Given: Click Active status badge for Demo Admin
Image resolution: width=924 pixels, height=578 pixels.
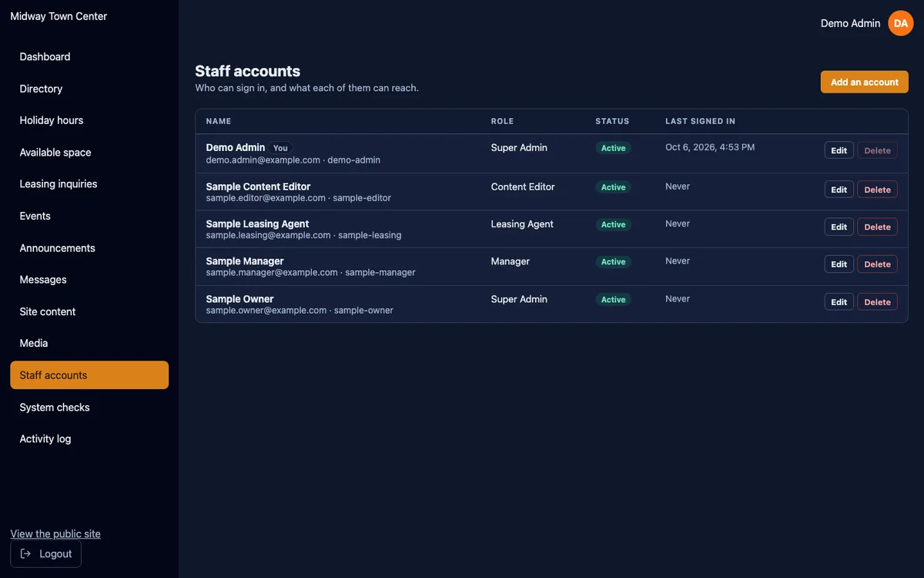Looking at the screenshot, I should [x=613, y=148].
